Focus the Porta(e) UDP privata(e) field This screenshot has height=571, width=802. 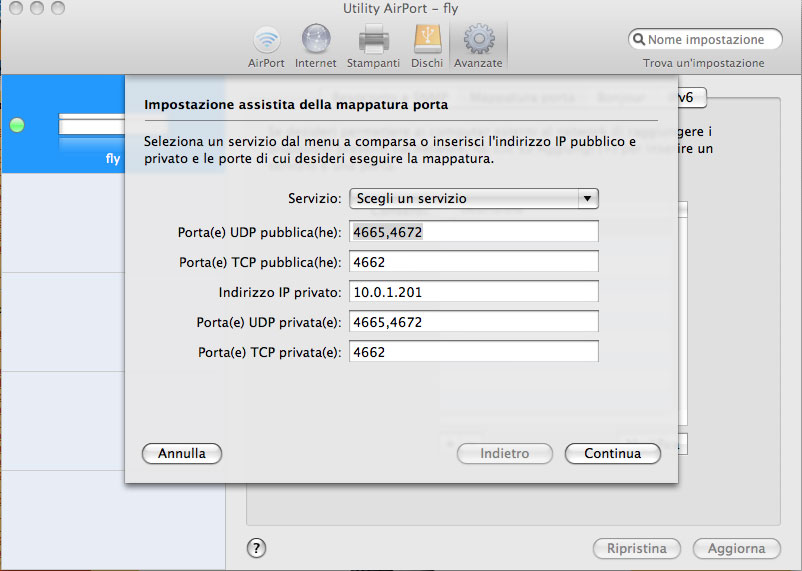click(474, 322)
